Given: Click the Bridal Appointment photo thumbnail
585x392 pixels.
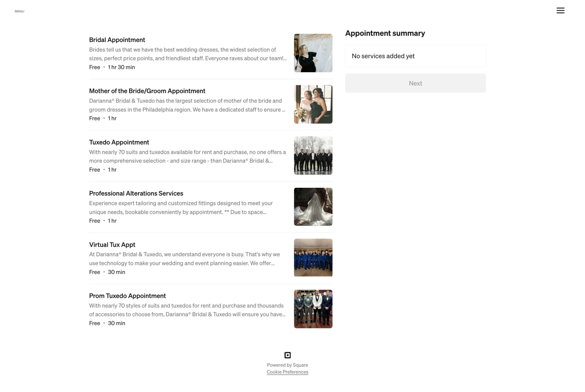Looking at the screenshot, I should (x=313, y=53).
